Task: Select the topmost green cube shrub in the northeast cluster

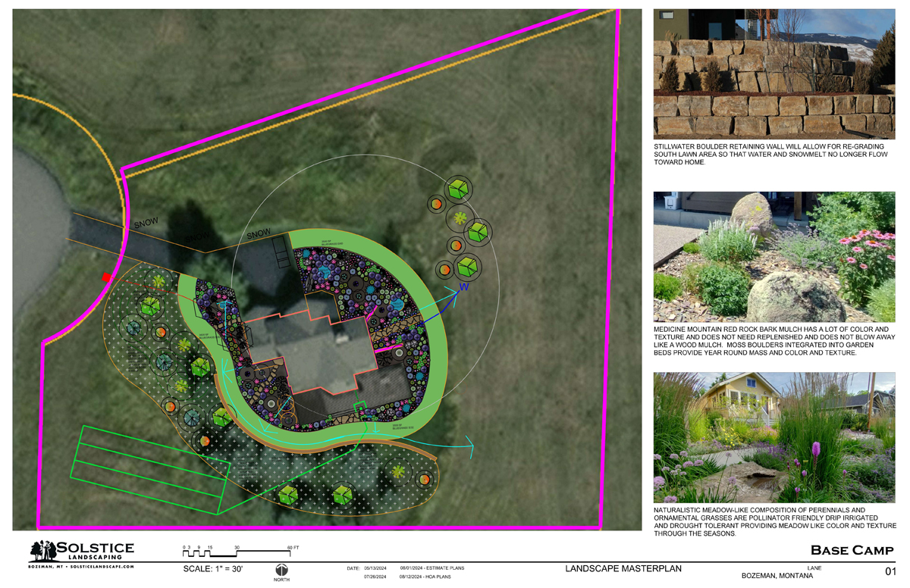Action: coord(456,189)
